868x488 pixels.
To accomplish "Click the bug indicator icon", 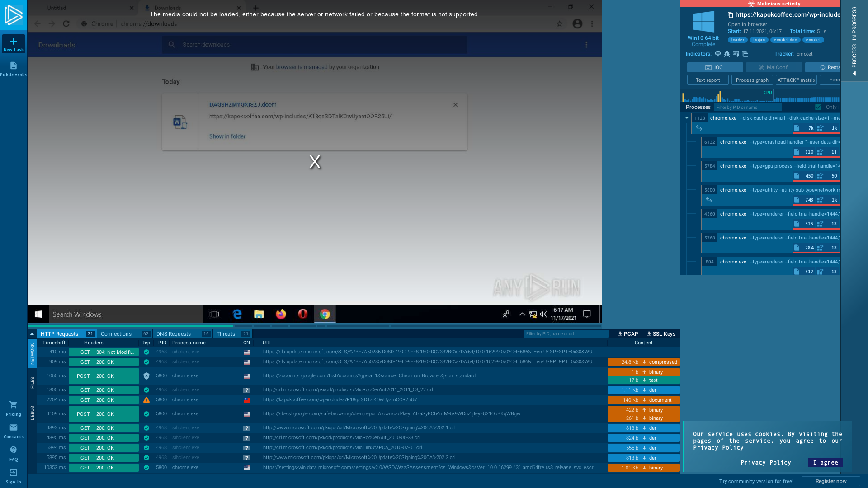I will (727, 54).
